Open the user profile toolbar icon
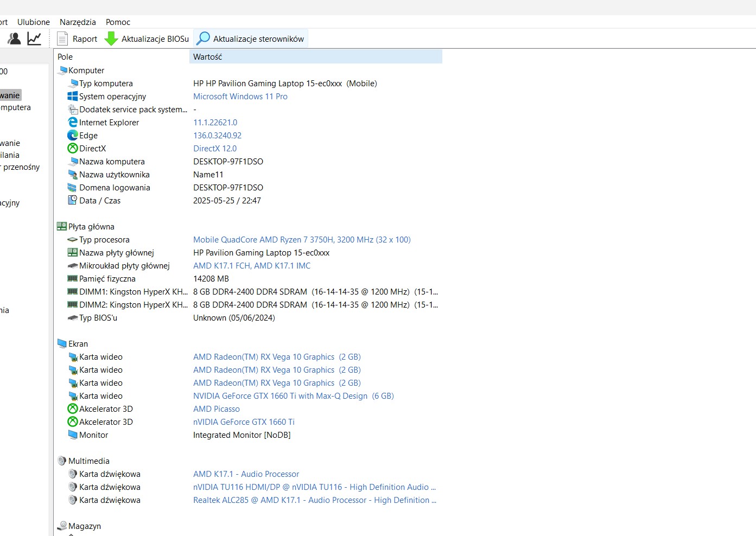The image size is (756, 536). pos(14,39)
